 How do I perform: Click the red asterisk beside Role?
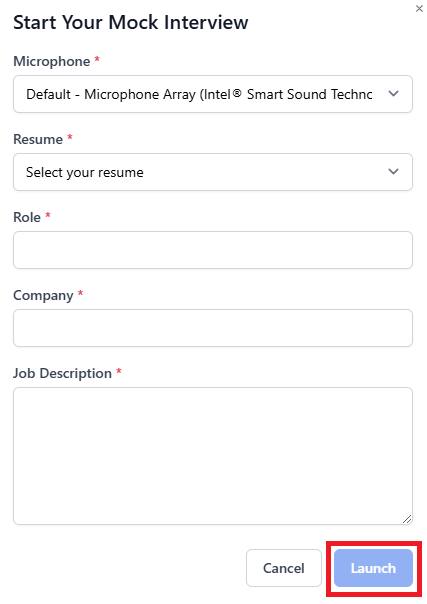point(48,215)
